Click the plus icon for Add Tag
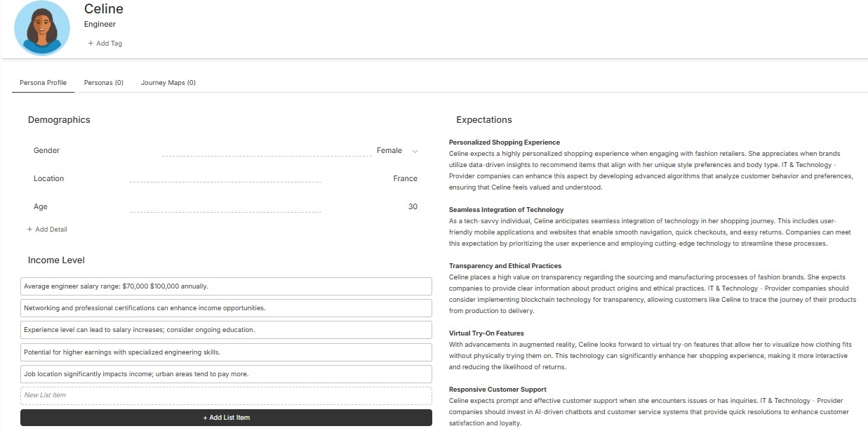Screen dimensions: 868x438 click(x=91, y=44)
